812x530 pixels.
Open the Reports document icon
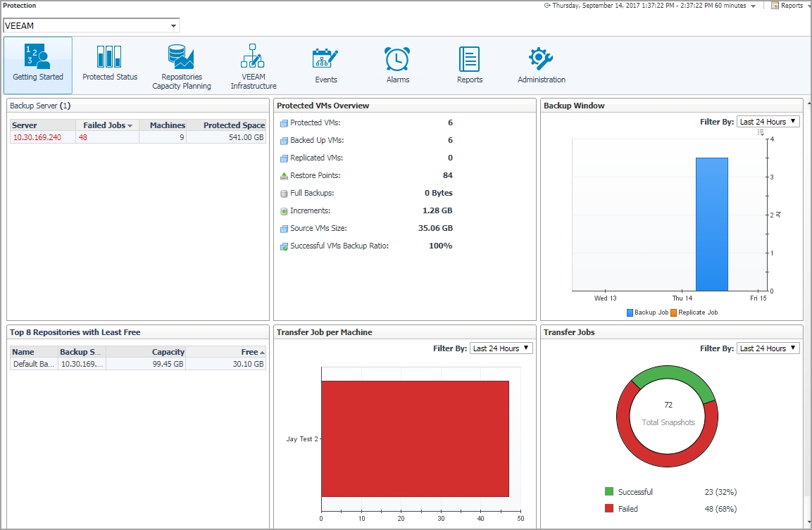(469, 58)
